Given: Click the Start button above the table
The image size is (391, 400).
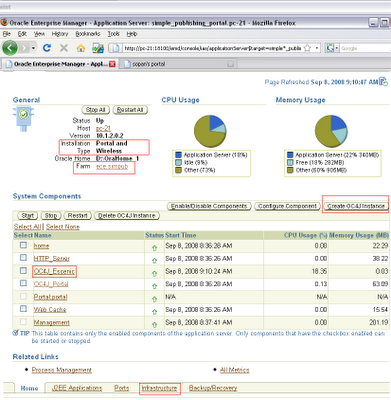Looking at the screenshot, I should (27, 216).
